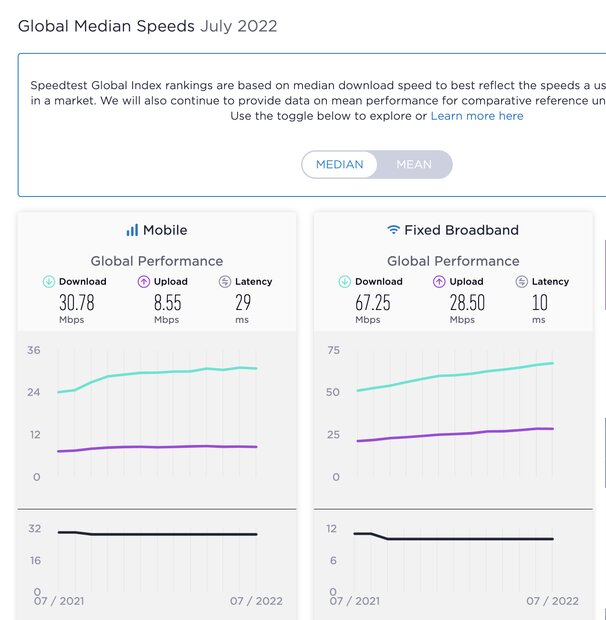Viewport: 606px width, 620px height.
Task: Click the Mobile signal bars icon
Action: tap(132, 230)
